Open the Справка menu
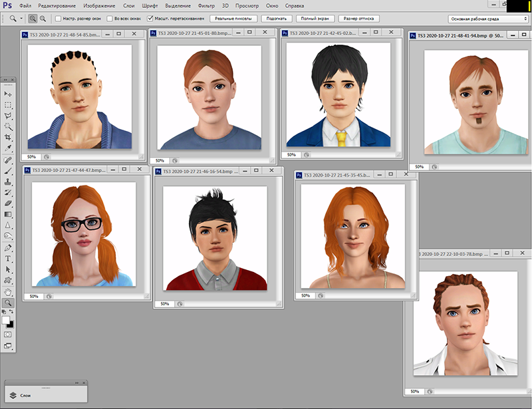This screenshot has width=532, height=409. 295,6
